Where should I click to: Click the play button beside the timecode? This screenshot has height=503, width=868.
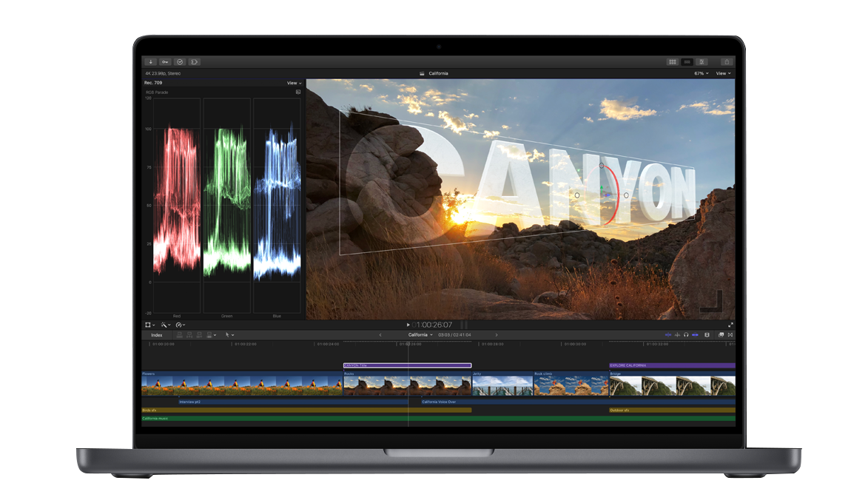click(408, 325)
